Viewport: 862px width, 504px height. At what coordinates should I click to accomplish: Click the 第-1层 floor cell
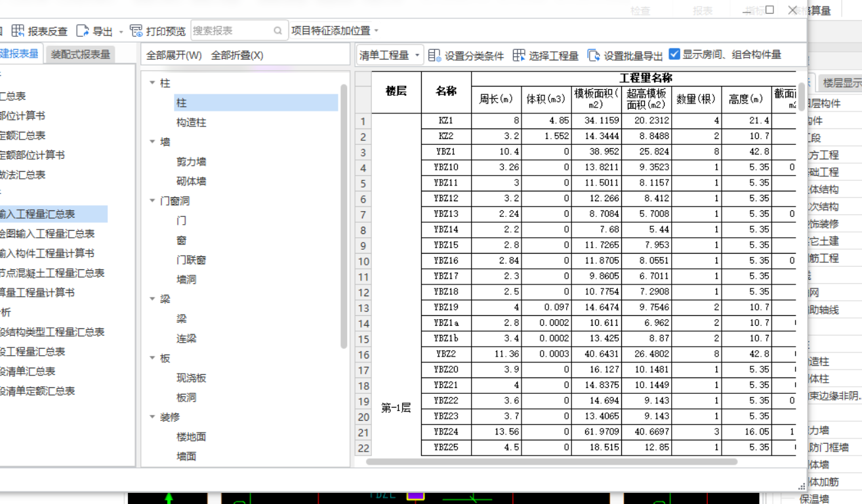(396, 408)
